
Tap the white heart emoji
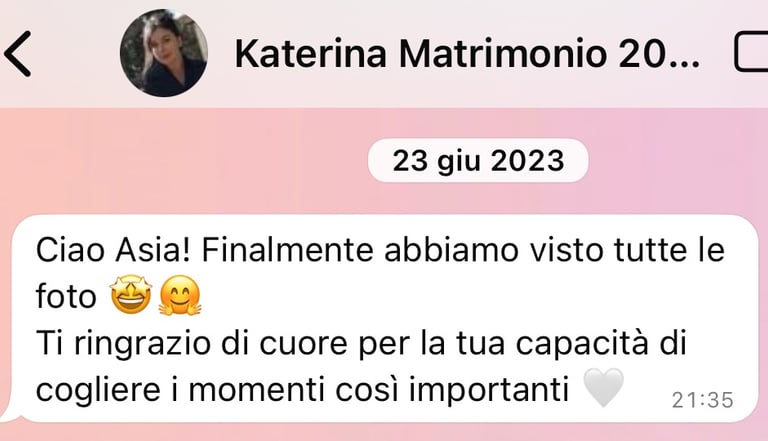pos(604,388)
